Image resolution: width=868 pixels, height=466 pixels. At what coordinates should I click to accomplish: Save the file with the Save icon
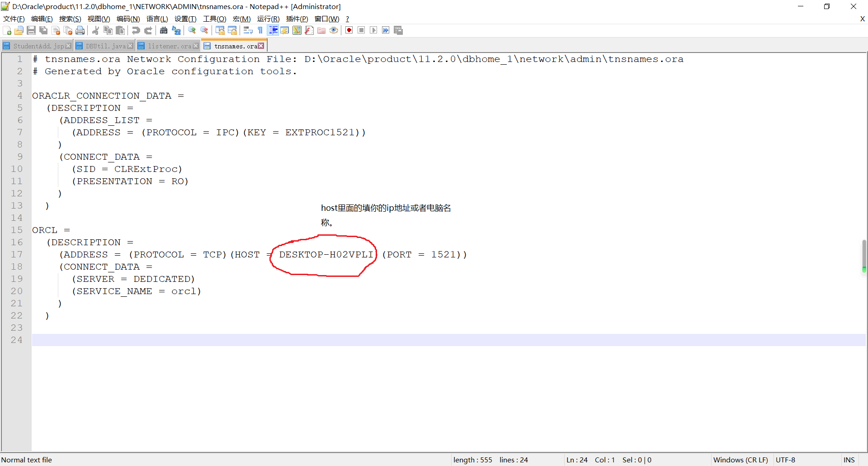click(x=31, y=30)
